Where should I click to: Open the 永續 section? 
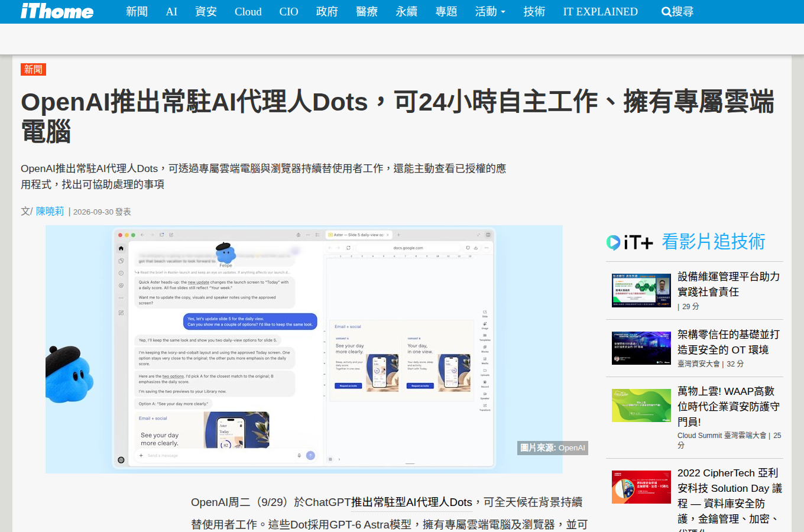pyautogui.click(x=406, y=12)
